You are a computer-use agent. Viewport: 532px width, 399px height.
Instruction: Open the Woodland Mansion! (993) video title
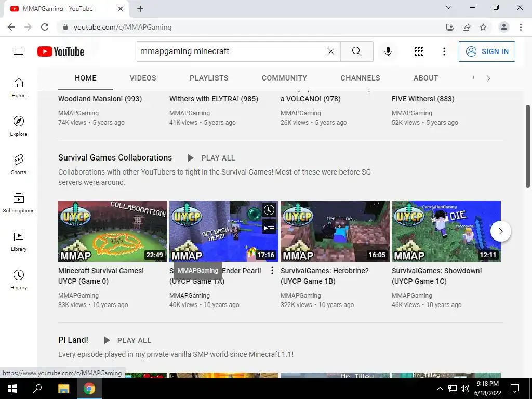(x=100, y=99)
